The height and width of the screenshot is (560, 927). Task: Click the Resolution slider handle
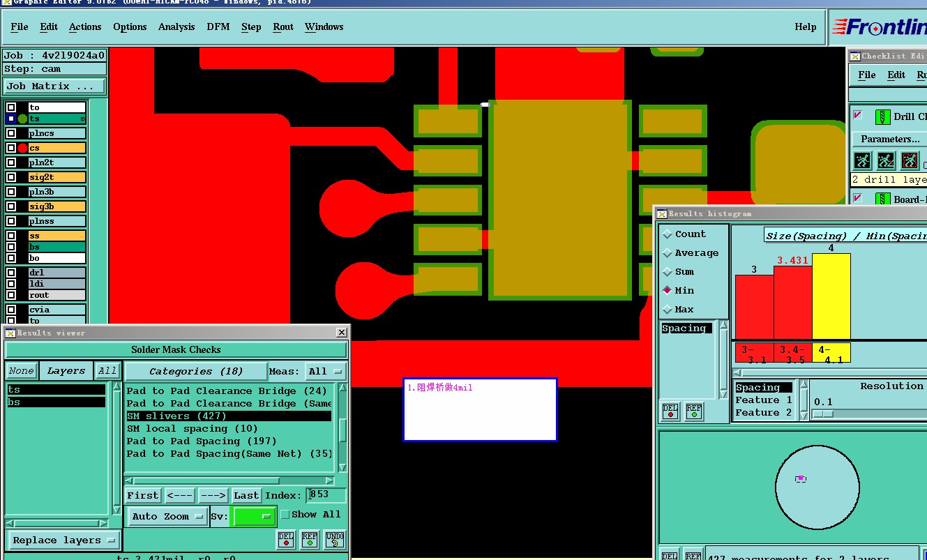coord(823,414)
